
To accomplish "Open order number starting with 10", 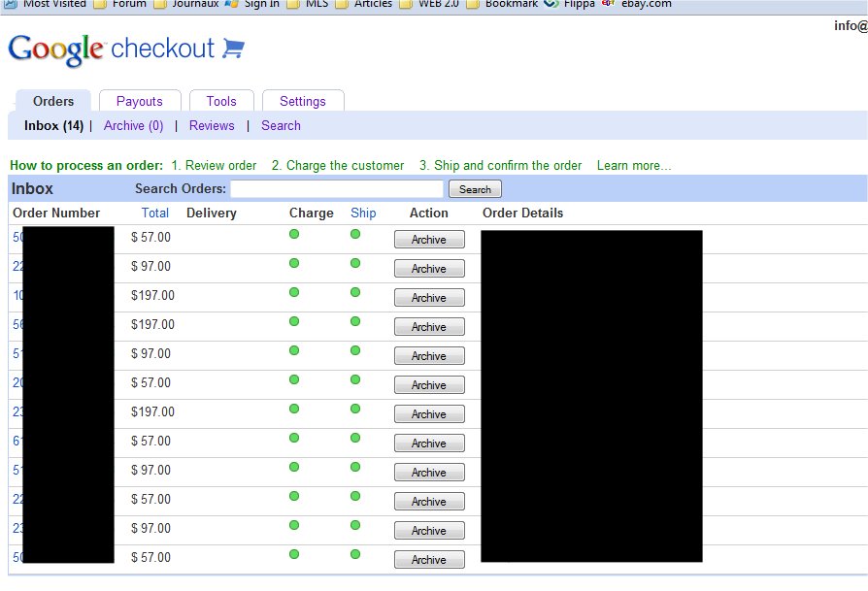I will [18, 295].
